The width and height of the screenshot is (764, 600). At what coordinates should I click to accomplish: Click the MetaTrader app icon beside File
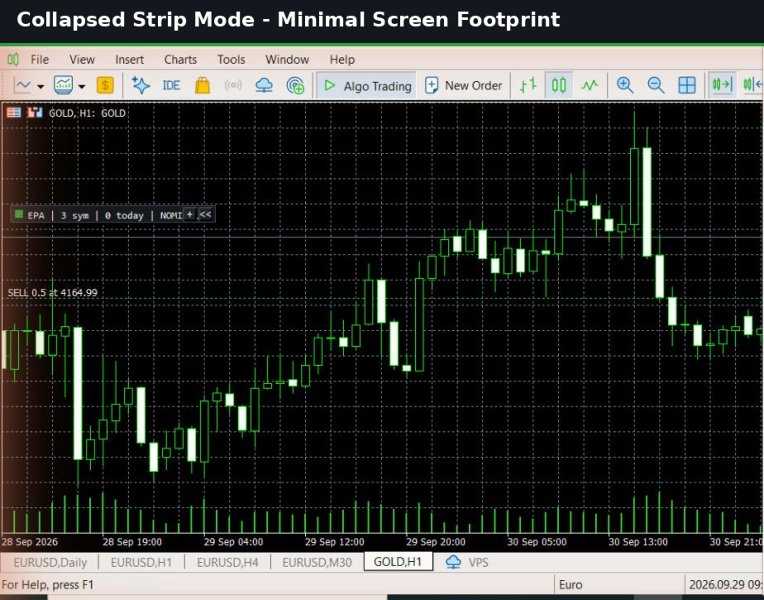click(x=13, y=59)
